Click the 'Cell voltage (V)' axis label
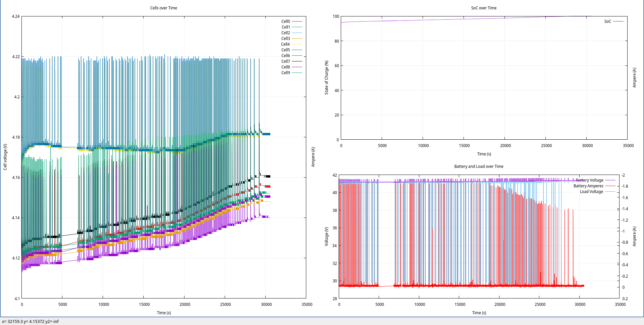Viewport: 644px width, 325px height. point(5,157)
